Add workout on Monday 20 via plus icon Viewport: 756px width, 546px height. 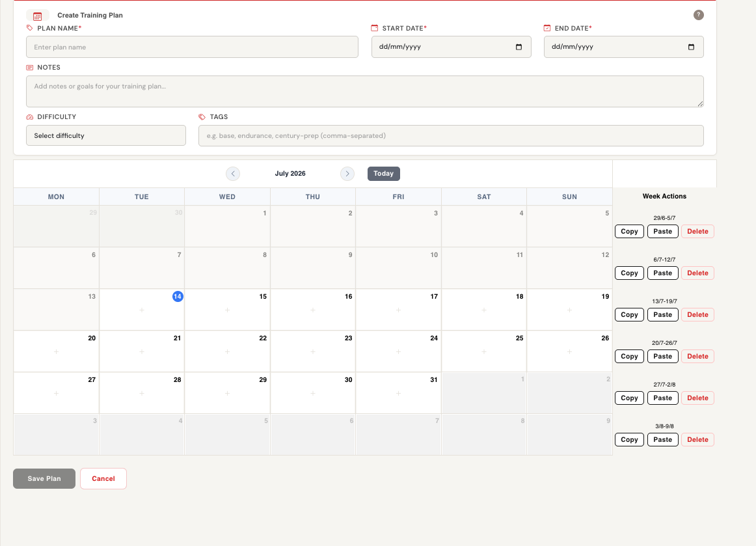(x=56, y=351)
